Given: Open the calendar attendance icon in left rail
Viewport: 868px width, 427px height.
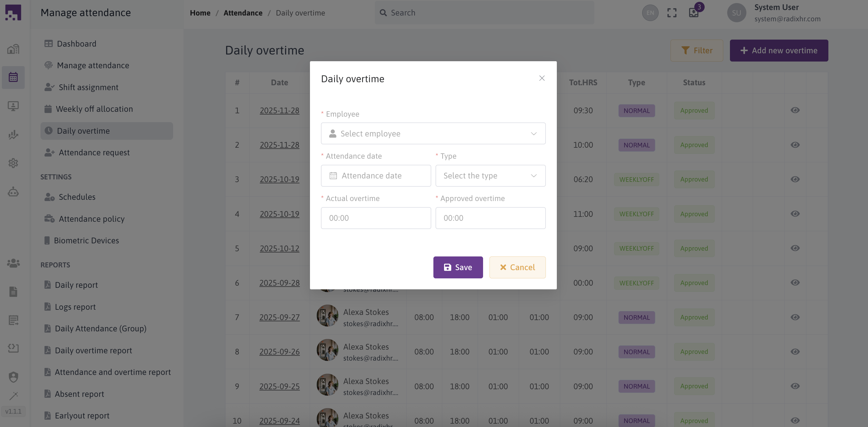Looking at the screenshot, I should 13,77.
